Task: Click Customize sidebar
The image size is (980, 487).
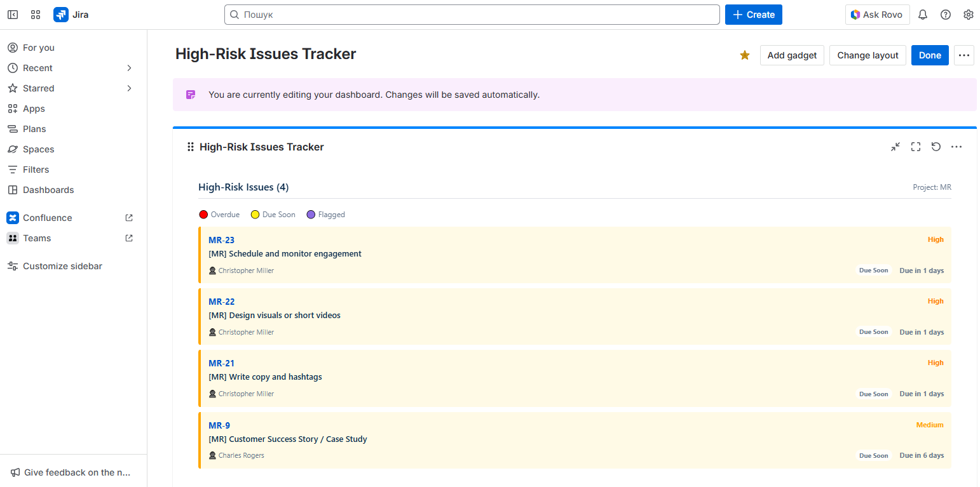Action: (x=73, y=266)
